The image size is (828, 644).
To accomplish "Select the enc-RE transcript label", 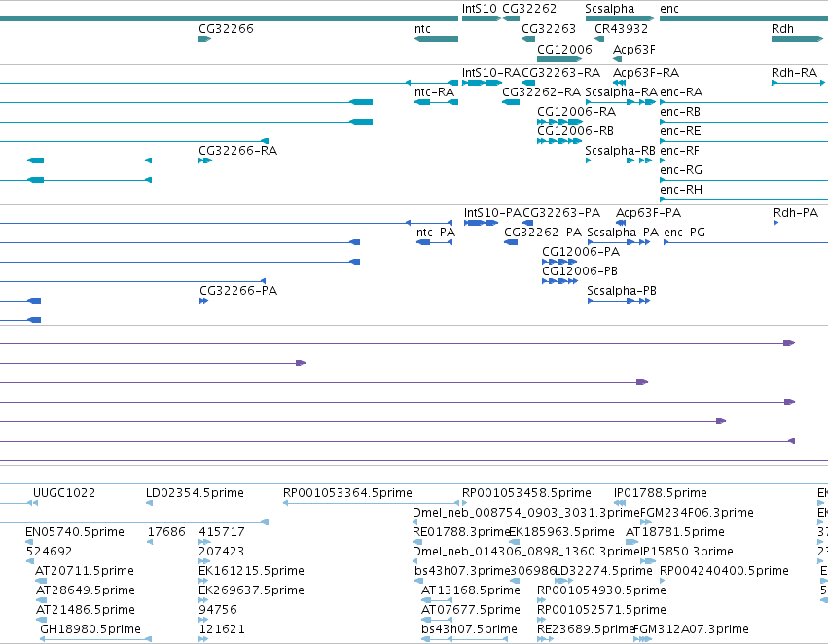I will coord(681,131).
